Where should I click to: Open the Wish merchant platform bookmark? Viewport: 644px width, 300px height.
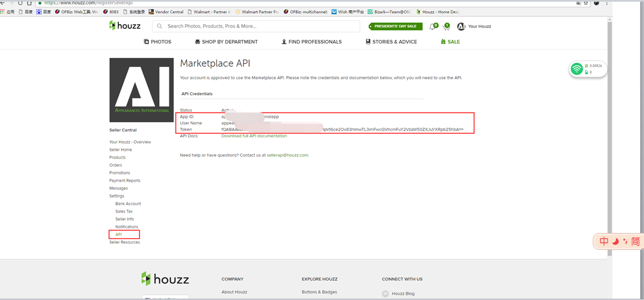(348, 12)
